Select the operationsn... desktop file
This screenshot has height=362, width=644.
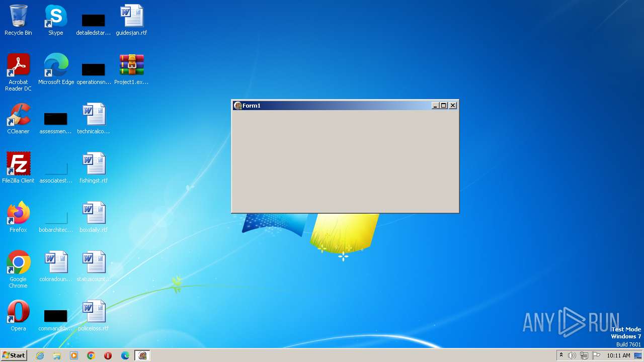(94, 73)
